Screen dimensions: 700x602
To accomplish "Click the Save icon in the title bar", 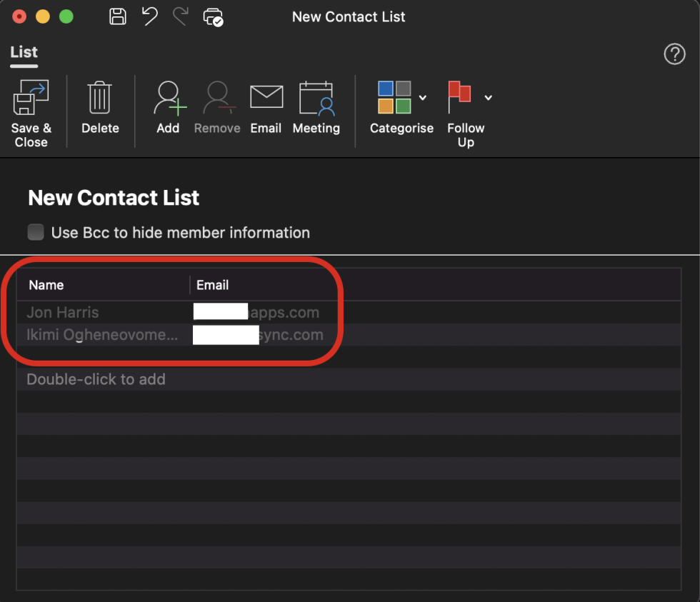I will [x=117, y=16].
